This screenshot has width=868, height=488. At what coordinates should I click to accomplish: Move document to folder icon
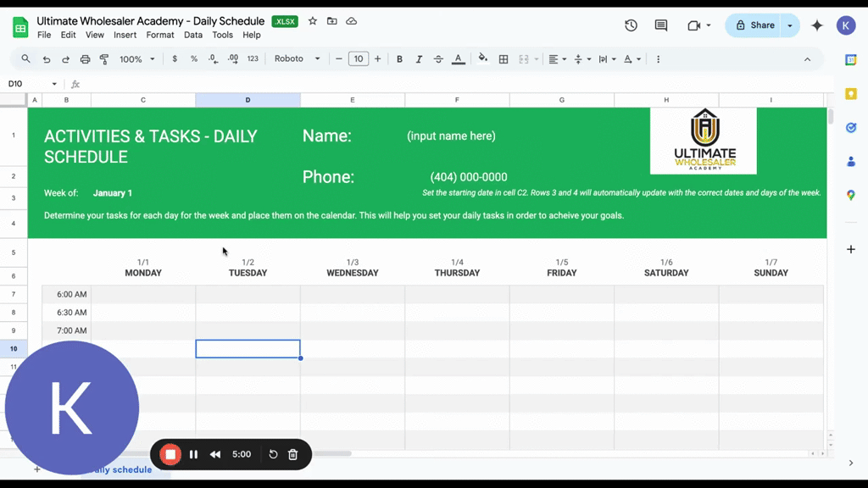(332, 21)
